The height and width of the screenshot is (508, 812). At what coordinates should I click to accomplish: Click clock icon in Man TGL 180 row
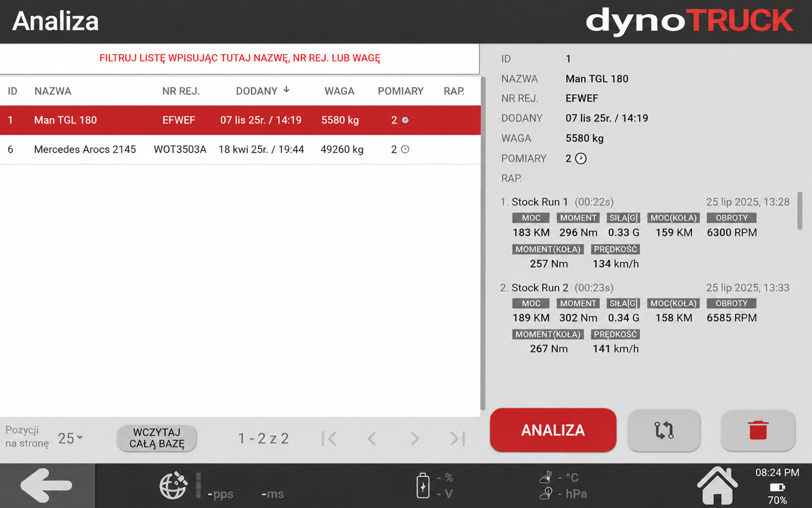405,120
